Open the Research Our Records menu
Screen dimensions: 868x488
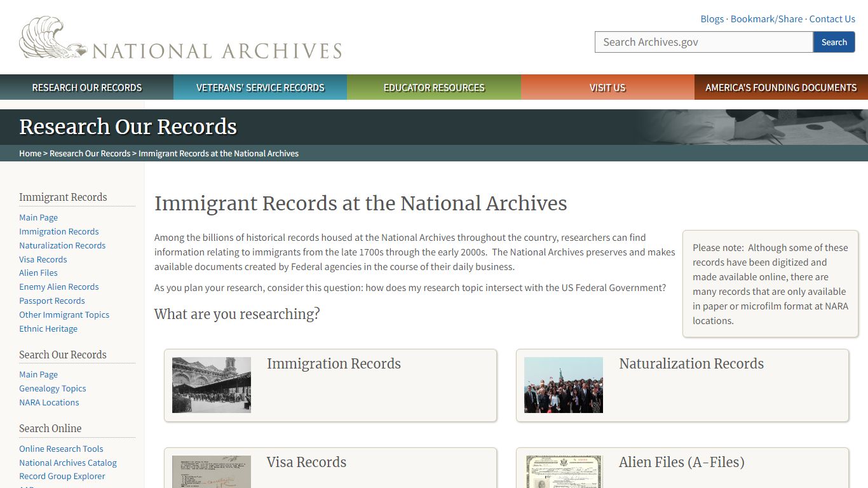coord(87,88)
